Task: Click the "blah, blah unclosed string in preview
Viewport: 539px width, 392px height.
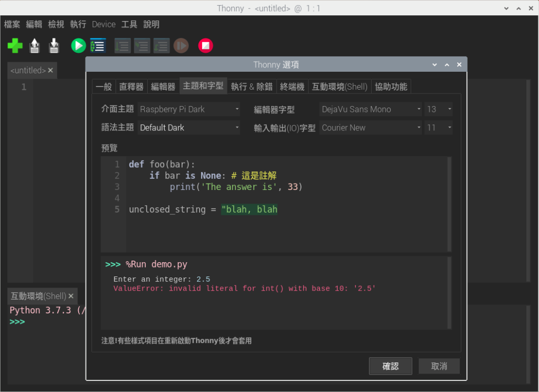Action: pos(249,209)
